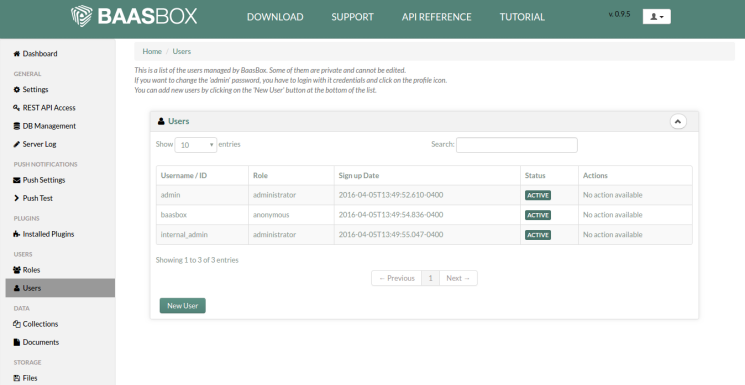Click the Documents file icon

pyautogui.click(x=17, y=342)
